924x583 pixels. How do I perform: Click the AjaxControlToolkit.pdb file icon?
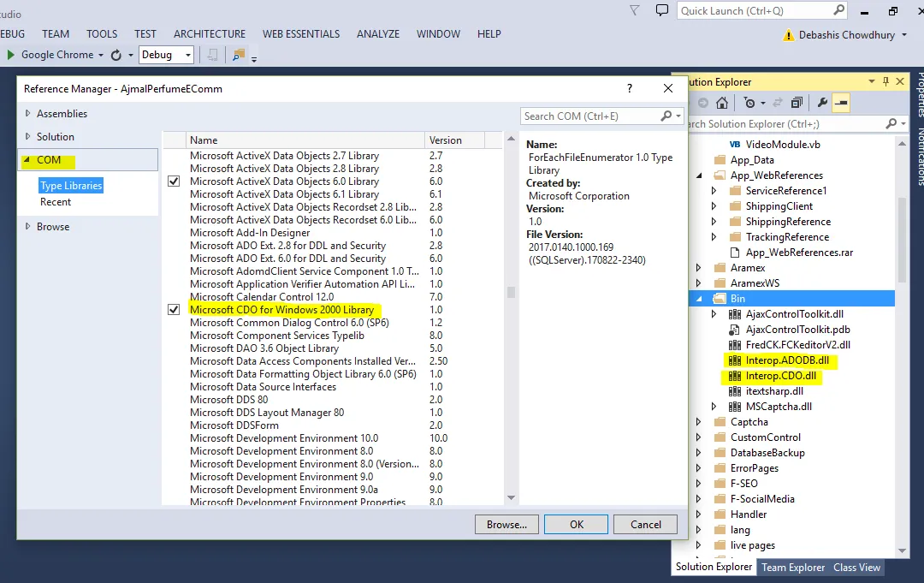coord(735,330)
